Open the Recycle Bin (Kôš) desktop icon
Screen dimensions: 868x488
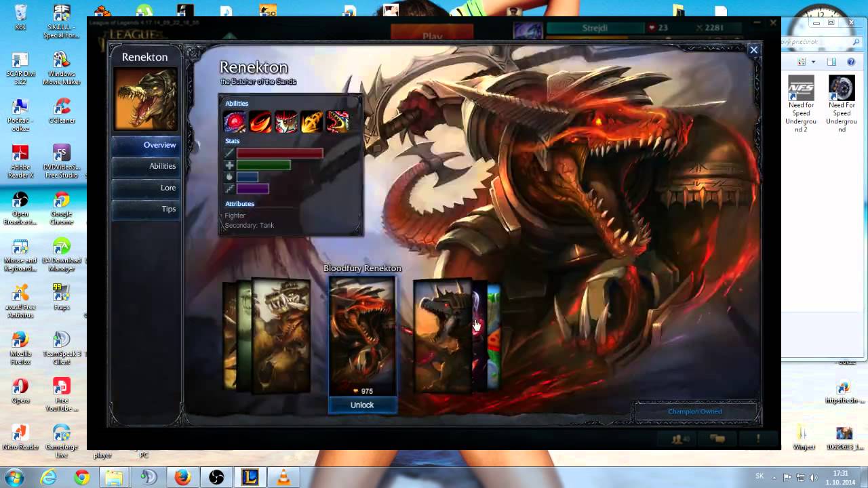(x=20, y=18)
